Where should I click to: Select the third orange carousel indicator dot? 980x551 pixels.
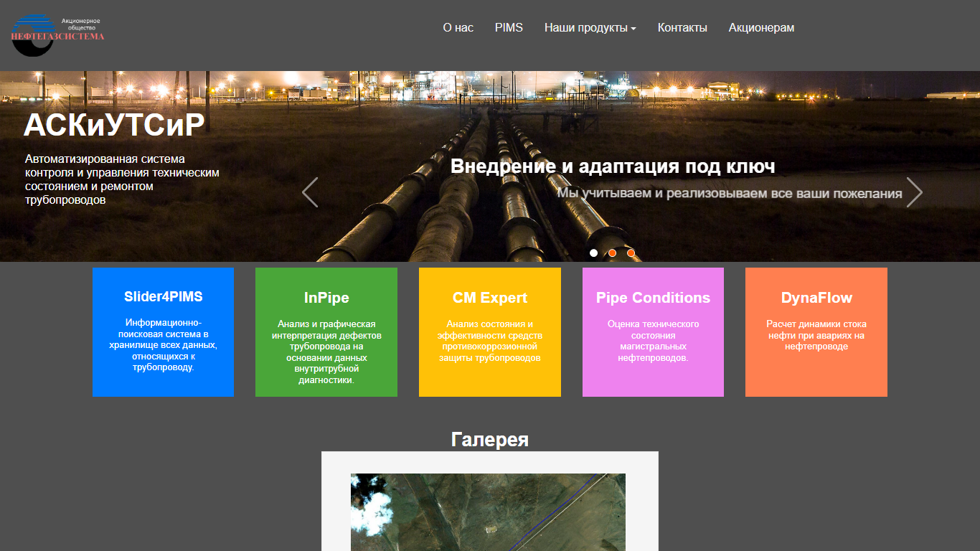tap(631, 253)
